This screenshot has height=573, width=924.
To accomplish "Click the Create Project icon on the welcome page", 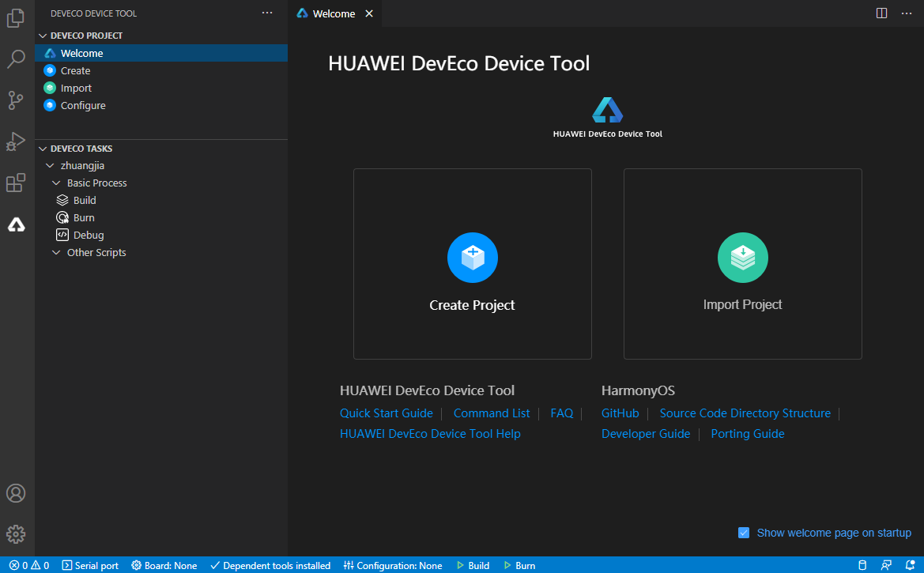I will [x=472, y=257].
